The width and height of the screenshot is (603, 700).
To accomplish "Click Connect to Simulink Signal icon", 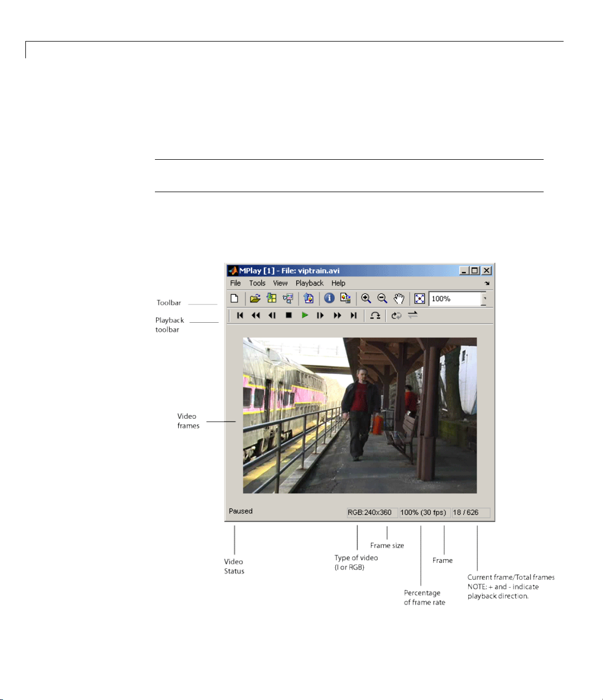I will tap(288, 298).
